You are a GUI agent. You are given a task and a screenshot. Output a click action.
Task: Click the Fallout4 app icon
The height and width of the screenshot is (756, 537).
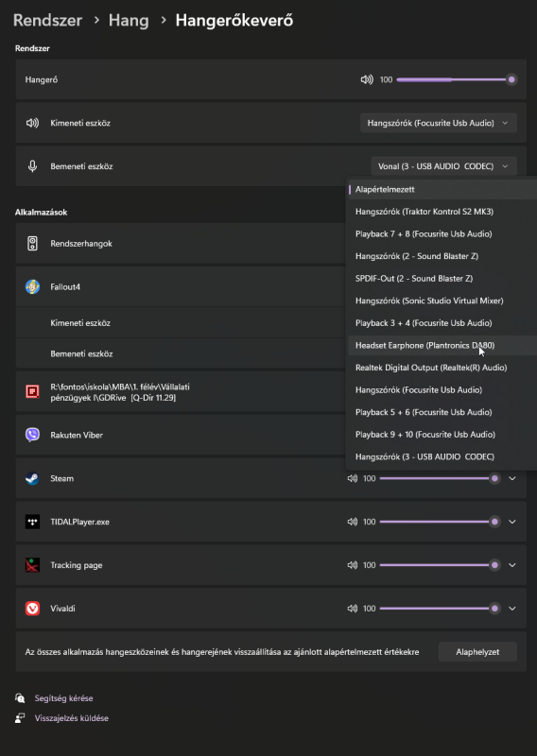pos(32,287)
